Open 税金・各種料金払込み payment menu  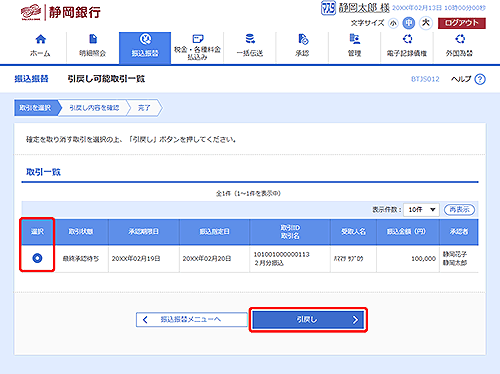pos(197,48)
